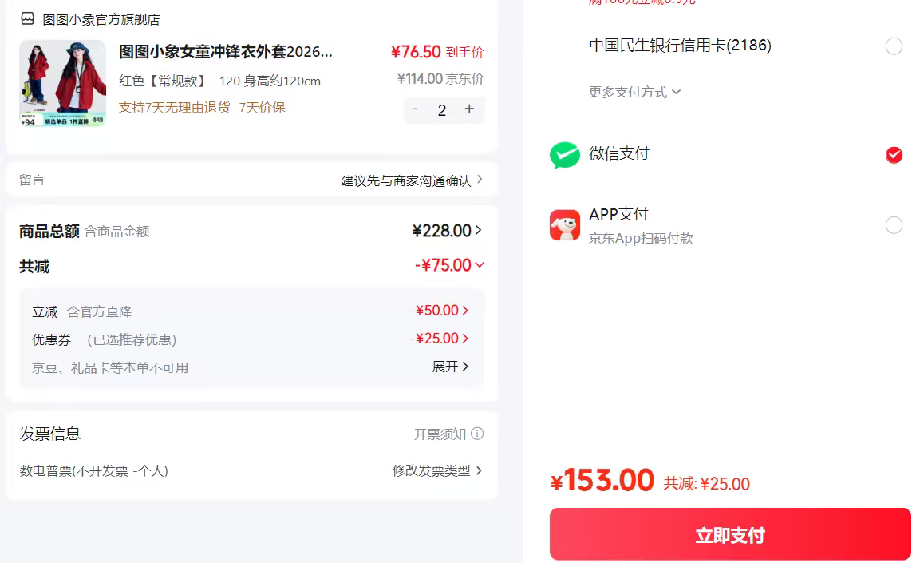The width and height of the screenshot is (924, 563).
Task: Open 优惠券 -¥25.00 coupon selection
Action: pos(465,339)
